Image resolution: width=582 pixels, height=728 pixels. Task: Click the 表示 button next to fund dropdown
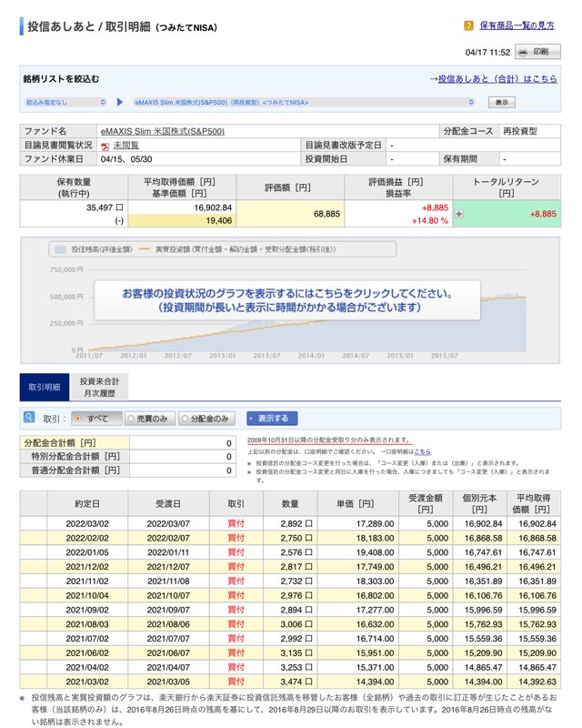[501, 102]
